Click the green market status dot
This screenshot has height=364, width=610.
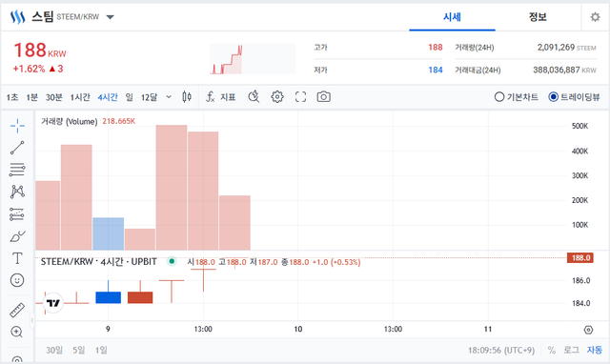click(x=172, y=261)
